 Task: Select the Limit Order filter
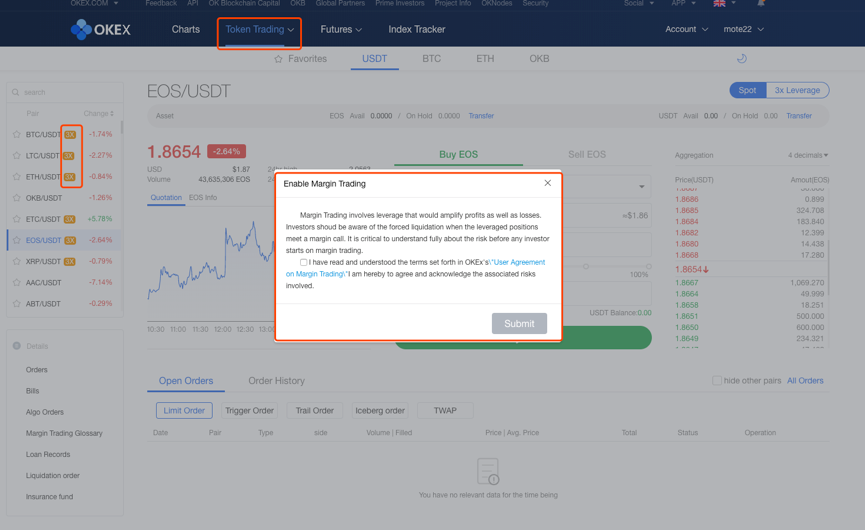click(x=184, y=410)
